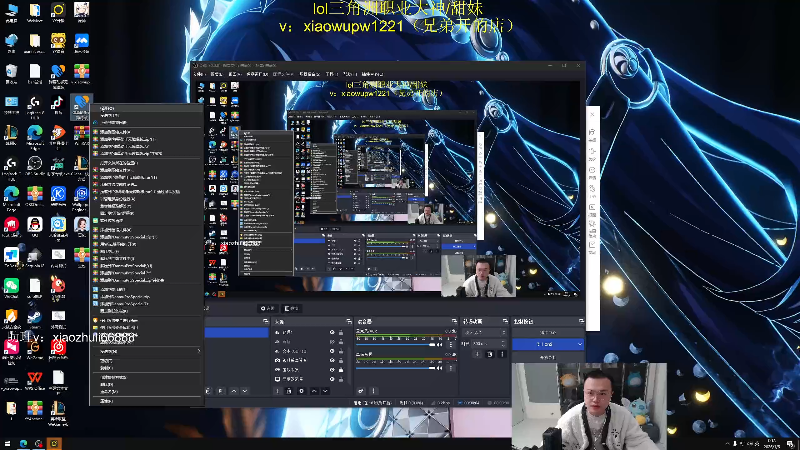Image resolution: width=800 pixels, height=450 pixels.
Task: Select the QQ penguin desktop icon
Action: coord(34,227)
